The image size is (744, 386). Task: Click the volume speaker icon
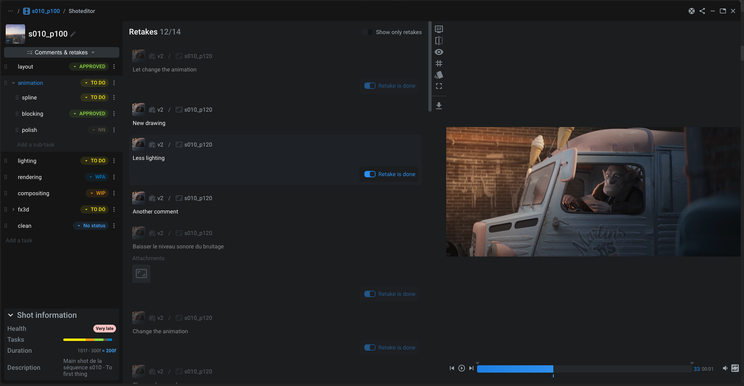pyautogui.click(x=725, y=368)
